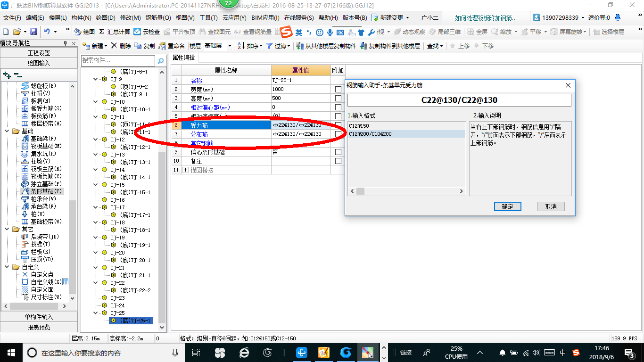This screenshot has height=362, width=644.
Task: Click the Open folder icon
Action: [x=17, y=32]
